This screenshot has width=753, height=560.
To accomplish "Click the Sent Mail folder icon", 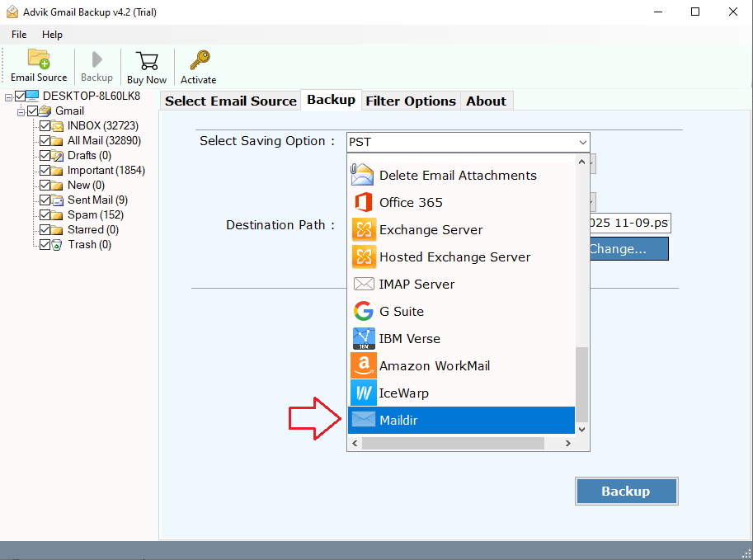I will (58, 200).
